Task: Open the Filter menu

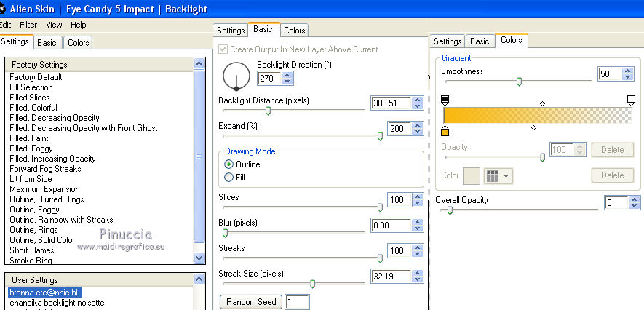Action: tap(28, 25)
